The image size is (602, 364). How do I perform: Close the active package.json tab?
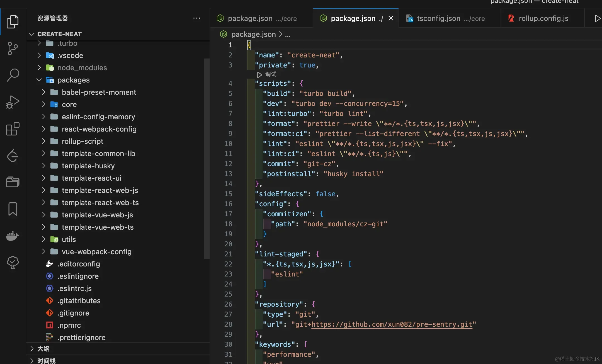(x=391, y=18)
